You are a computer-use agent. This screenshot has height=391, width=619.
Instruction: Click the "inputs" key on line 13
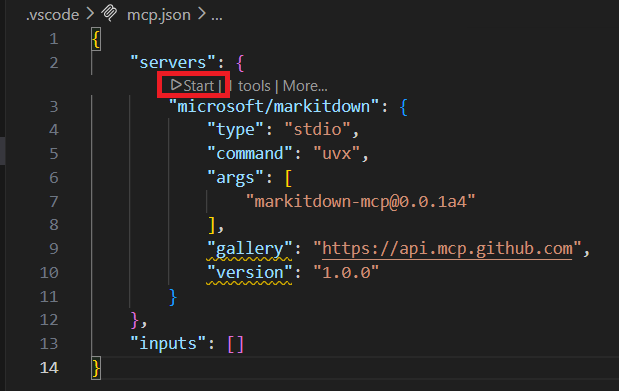(x=168, y=344)
